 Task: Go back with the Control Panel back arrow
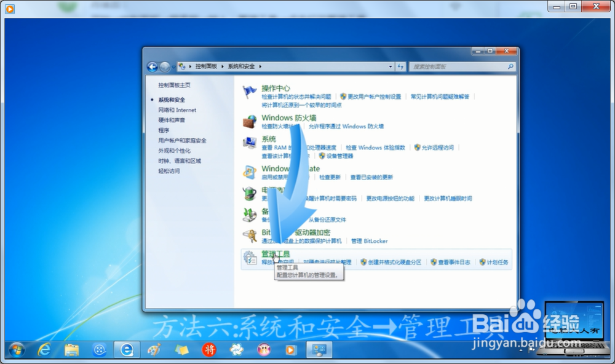coord(152,66)
